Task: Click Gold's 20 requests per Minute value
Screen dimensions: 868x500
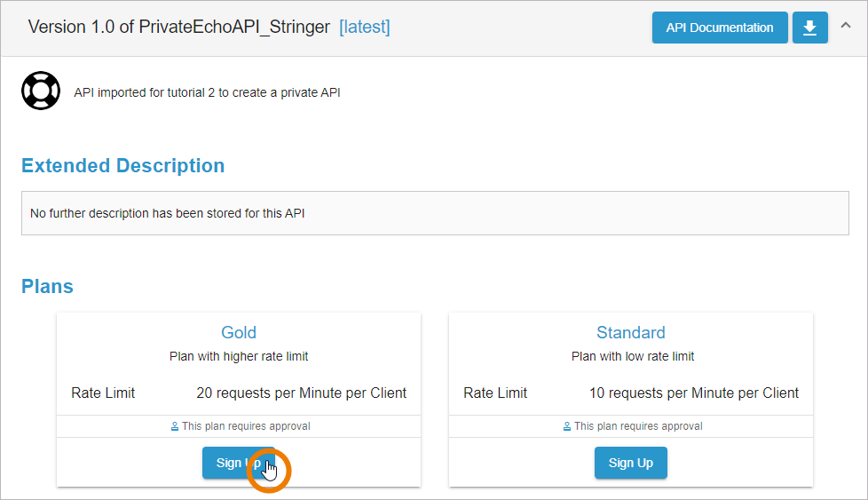Action: [x=302, y=393]
